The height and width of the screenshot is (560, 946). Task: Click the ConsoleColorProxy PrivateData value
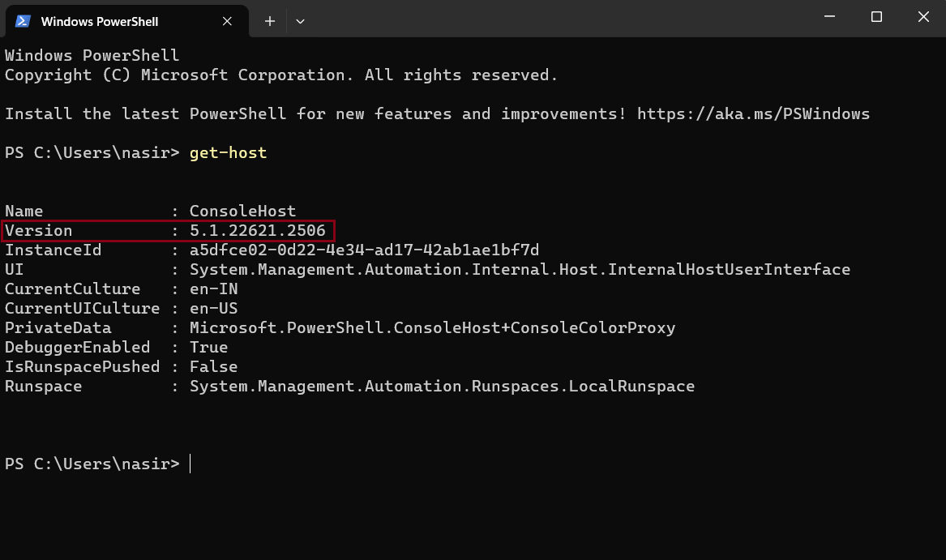click(x=433, y=327)
